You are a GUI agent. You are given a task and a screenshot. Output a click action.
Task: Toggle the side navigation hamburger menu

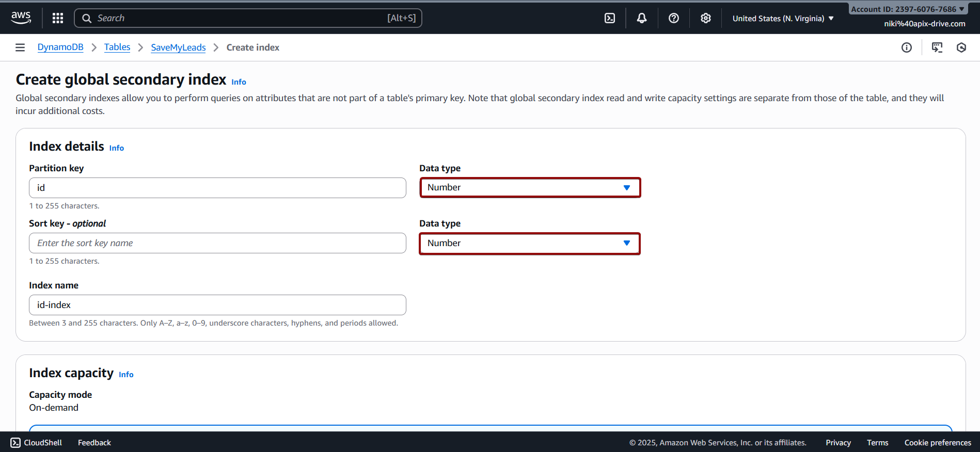[20, 47]
